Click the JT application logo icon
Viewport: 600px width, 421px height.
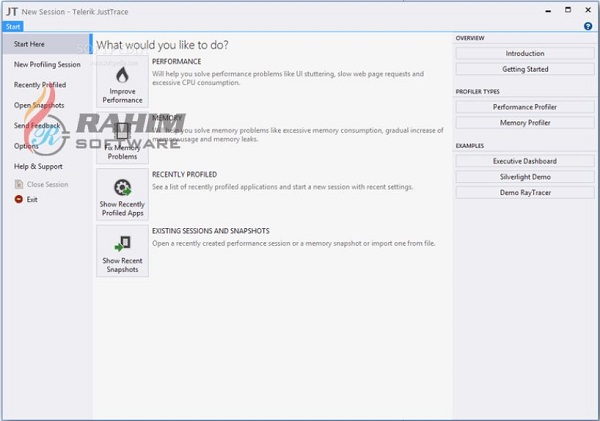(x=11, y=11)
